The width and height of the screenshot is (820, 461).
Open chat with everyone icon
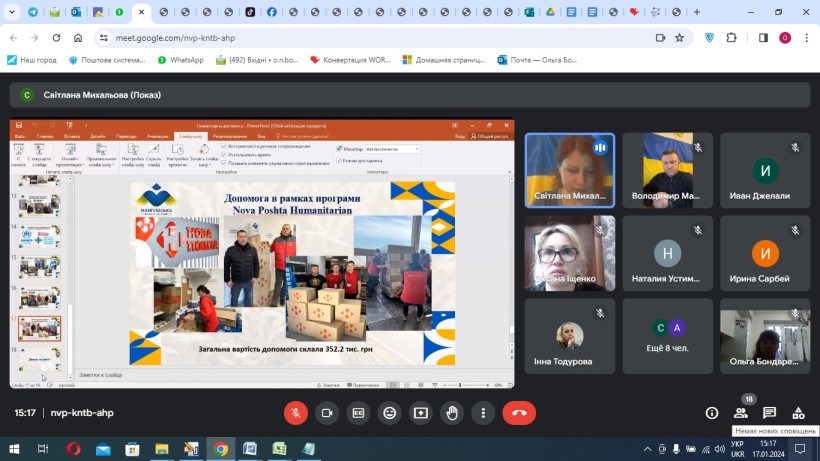point(769,413)
